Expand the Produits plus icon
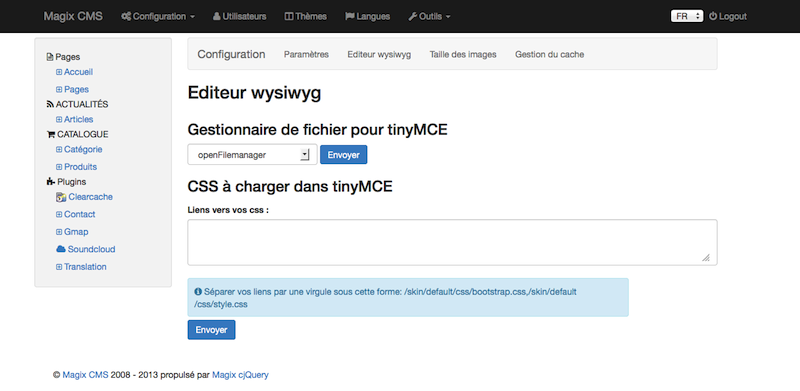Image resolution: width=800 pixels, height=391 pixels. [x=59, y=167]
